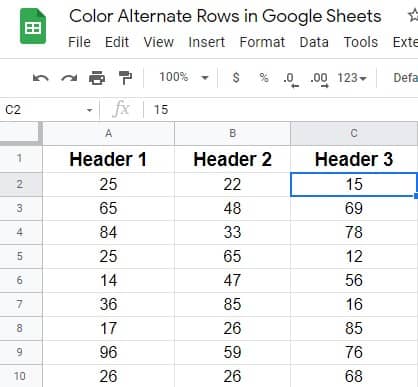The width and height of the screenshot is (418, 387).
Task: Select column A header
Action: (x=108, y=134)
